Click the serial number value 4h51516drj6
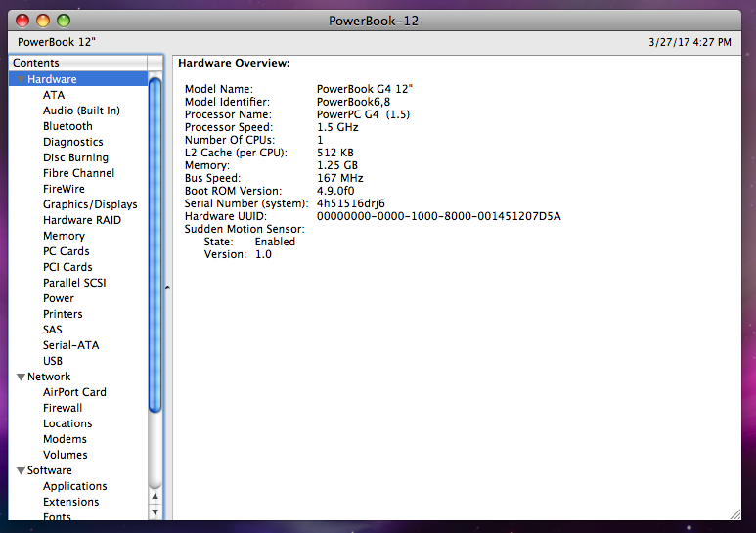Viewport: 756px width, 533px height. (x=350, y=203)
